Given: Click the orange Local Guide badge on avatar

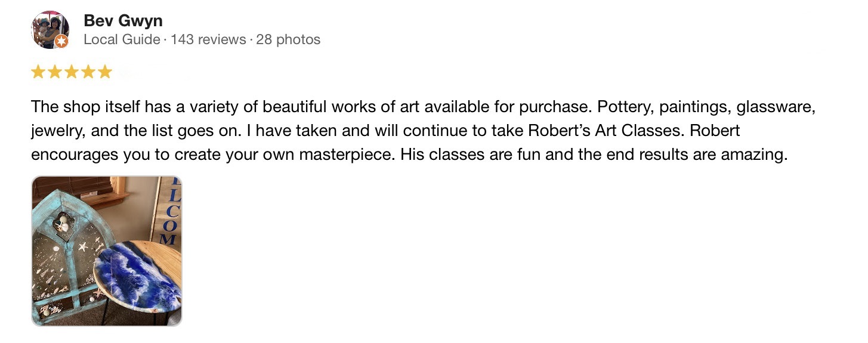Looking at the screenshot, I should (x=61, y=41).
